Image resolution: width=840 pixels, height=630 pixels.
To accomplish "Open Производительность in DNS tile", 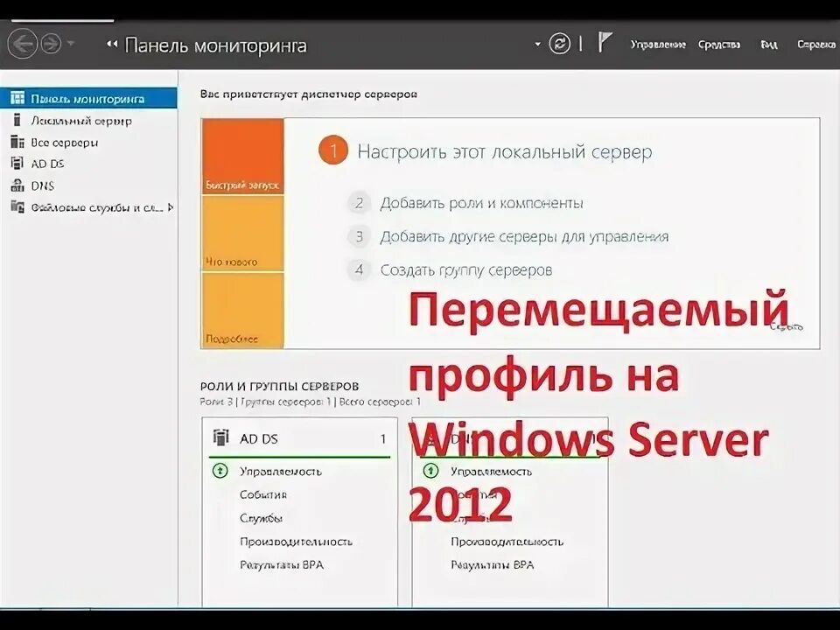I will pyautogui.click(x=507, y=542).
